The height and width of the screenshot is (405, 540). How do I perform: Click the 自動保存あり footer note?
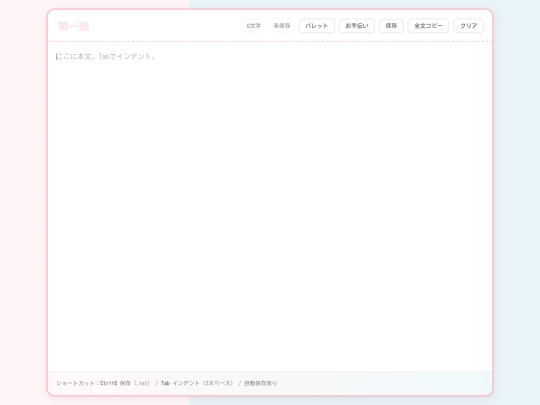point(261,383)
